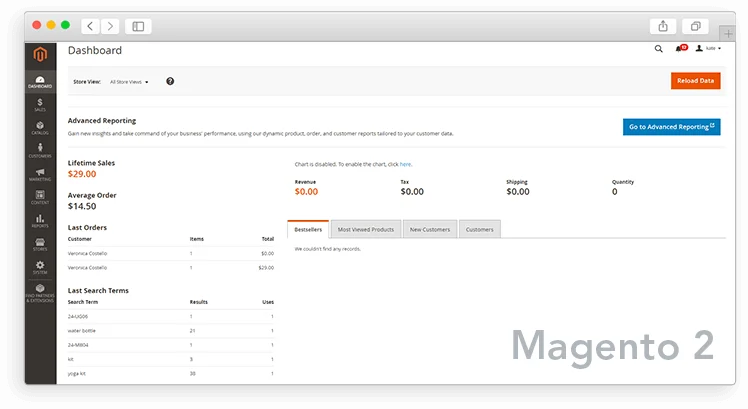The image size is (748, 409).
Task: Click the Lifetime Sales $29.00 value
Action: pos(82,174)
